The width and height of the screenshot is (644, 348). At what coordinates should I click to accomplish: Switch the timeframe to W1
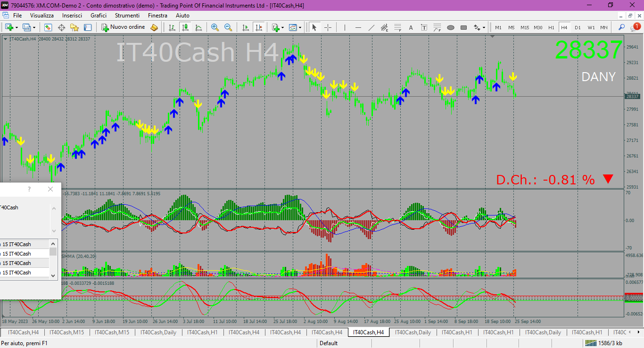(x=591, y=27)
